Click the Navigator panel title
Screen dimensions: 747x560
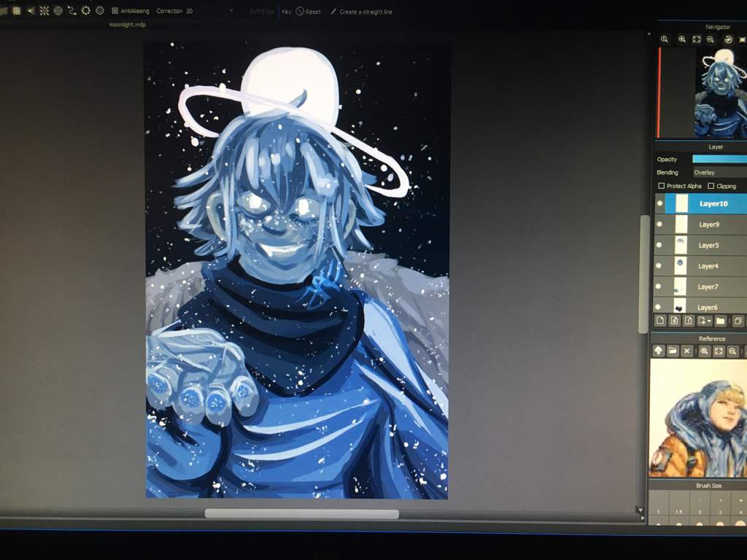[718, 27]
